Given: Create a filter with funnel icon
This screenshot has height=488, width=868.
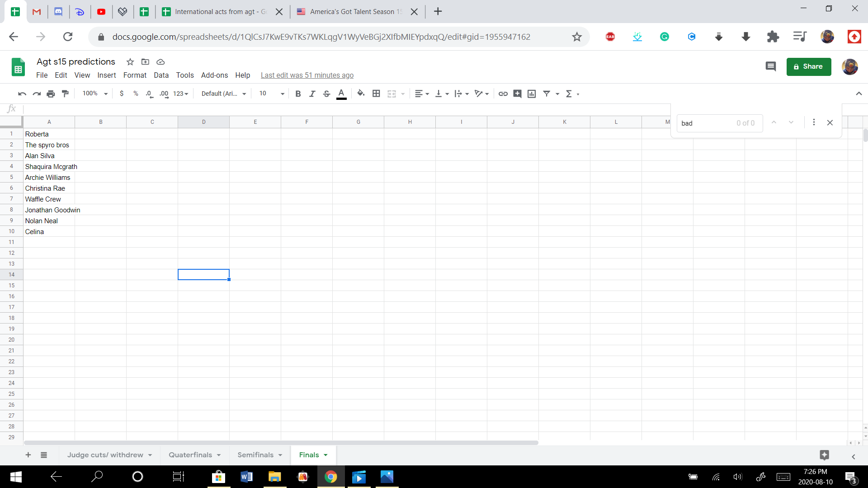Looking at the screenshot, I should [547, 94].
